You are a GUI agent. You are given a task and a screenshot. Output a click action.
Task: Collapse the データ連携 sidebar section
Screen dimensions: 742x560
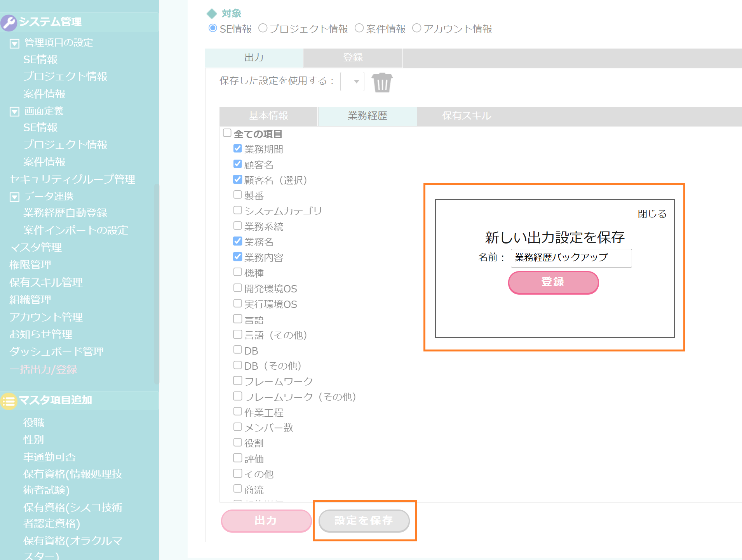pyautogui.click(x=14, y=197)
